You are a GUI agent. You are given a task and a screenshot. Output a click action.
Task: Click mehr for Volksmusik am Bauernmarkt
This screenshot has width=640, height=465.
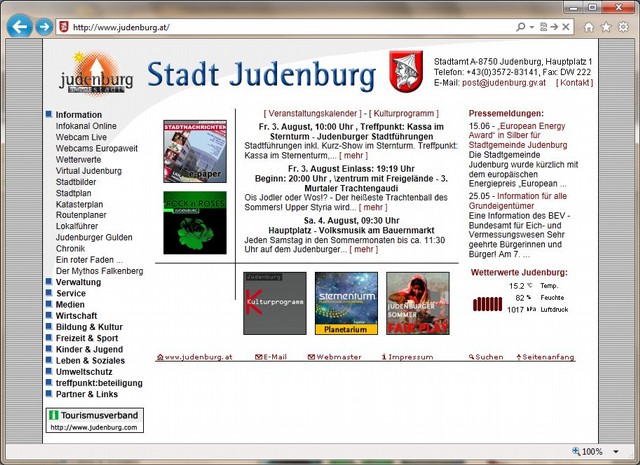[364, 249]
